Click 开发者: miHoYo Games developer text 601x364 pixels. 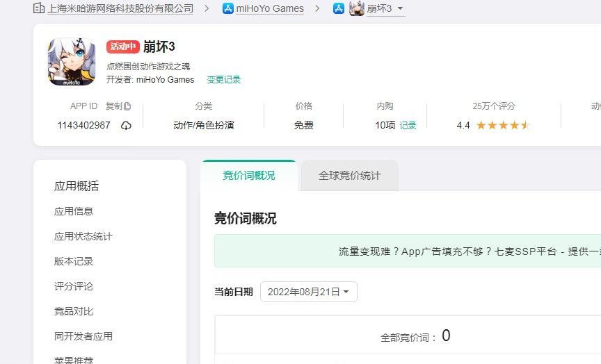pos(150,80)
